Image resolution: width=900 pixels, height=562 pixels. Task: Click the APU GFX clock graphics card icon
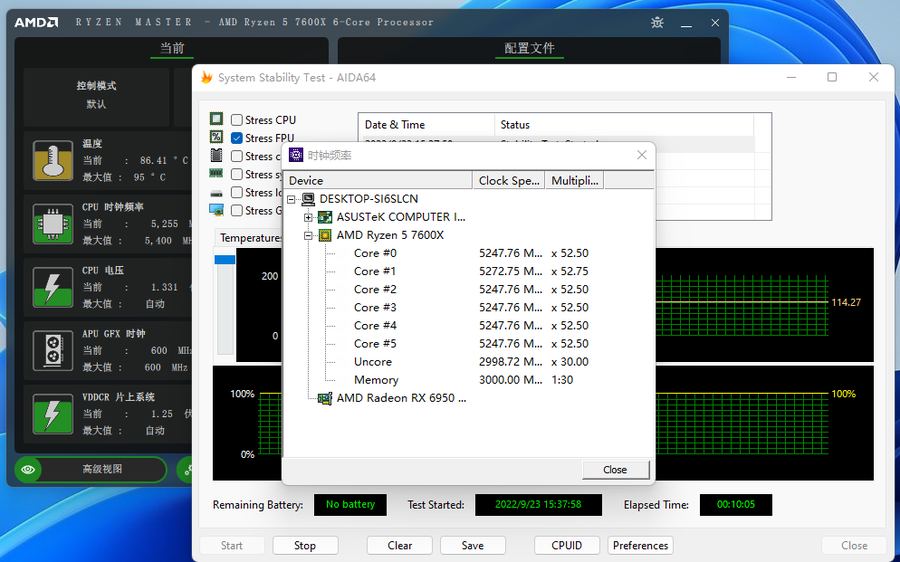(x=52, y=349)
